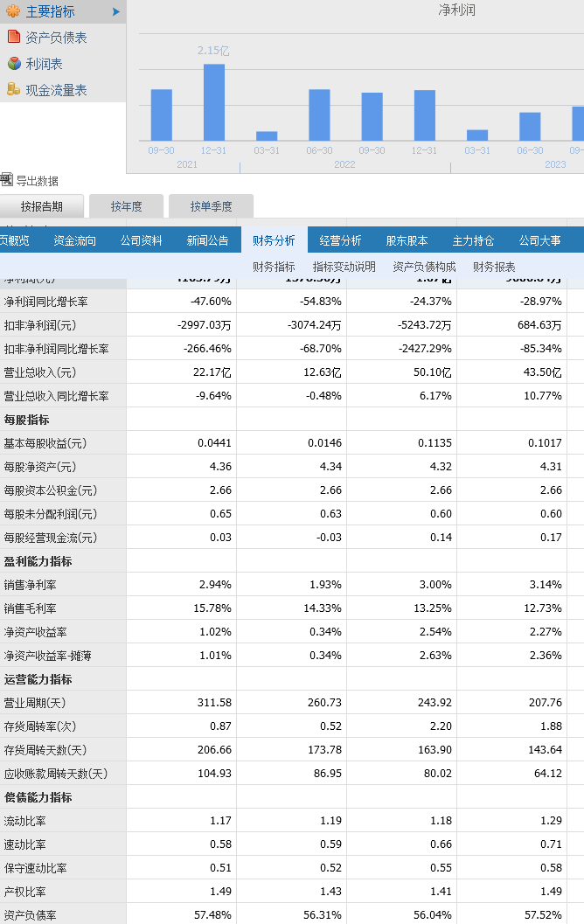Open the 公司资料 navigation tab

coord(142,240)
